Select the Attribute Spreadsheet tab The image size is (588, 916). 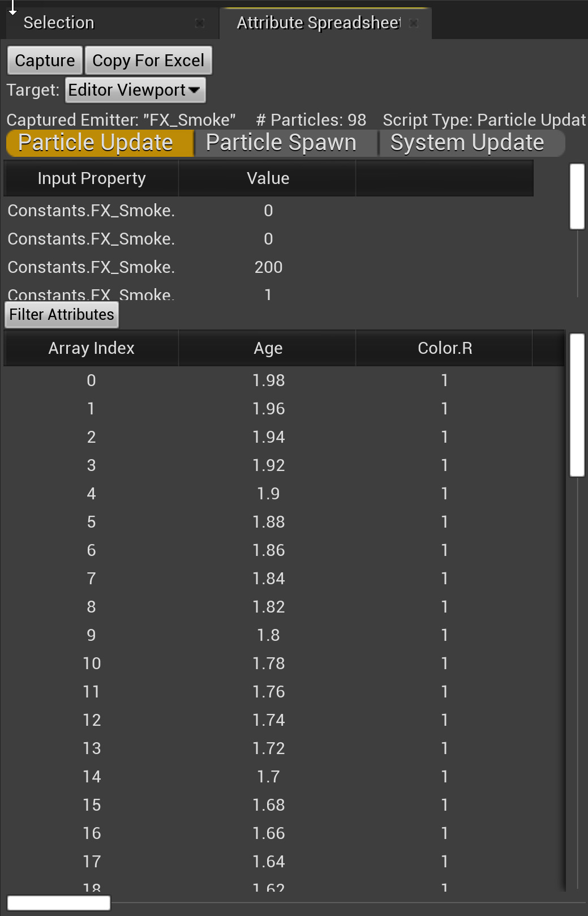tap(318, 23)
